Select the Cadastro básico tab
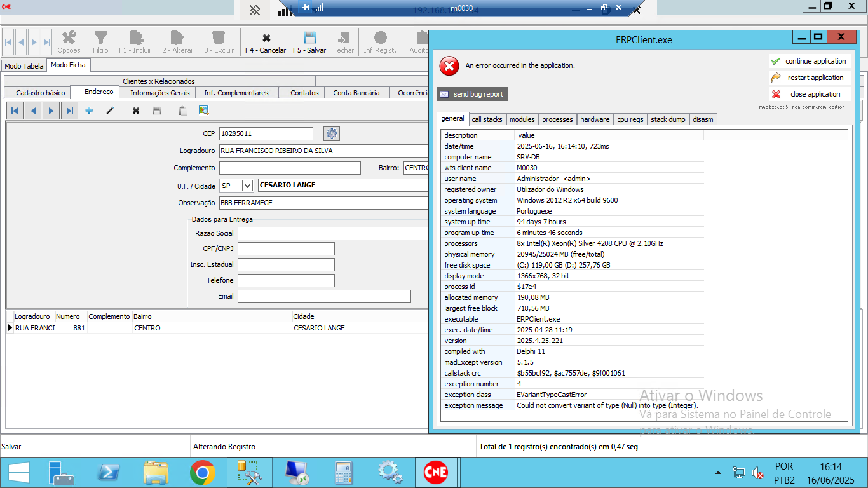This screenshot has width=868, height=488. (x=41, y=93)
